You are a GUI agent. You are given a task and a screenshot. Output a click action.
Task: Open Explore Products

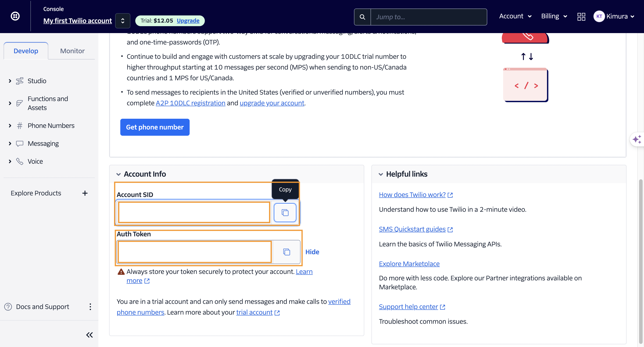click(36, 193)
